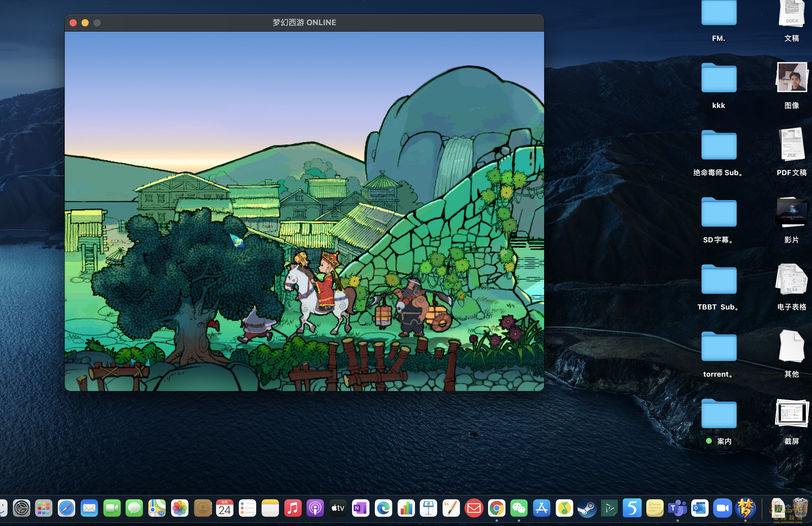Open Launchpad in the Dock

[44, 508]
